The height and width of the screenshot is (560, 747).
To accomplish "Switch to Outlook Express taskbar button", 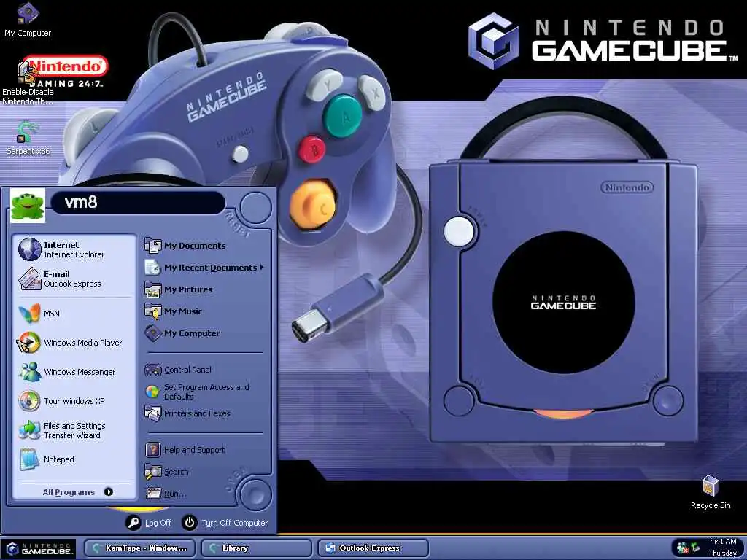I will pyautogui.click(x=373, y=548).
